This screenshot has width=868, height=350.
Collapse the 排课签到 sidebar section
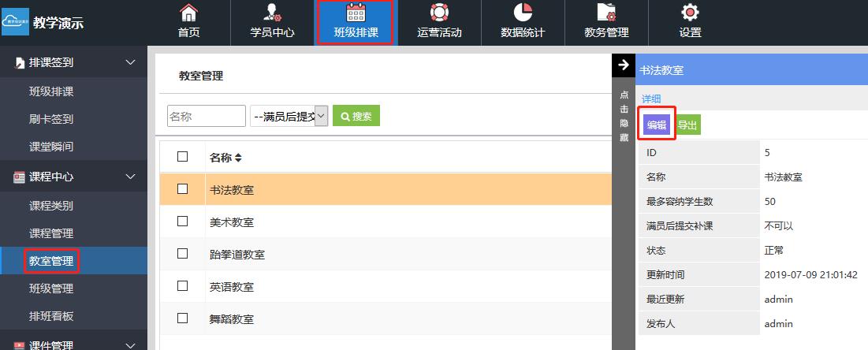(131, 62)
